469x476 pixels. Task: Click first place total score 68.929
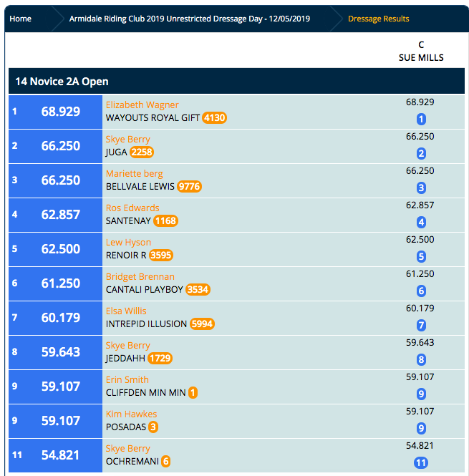(x=61, y=112)
